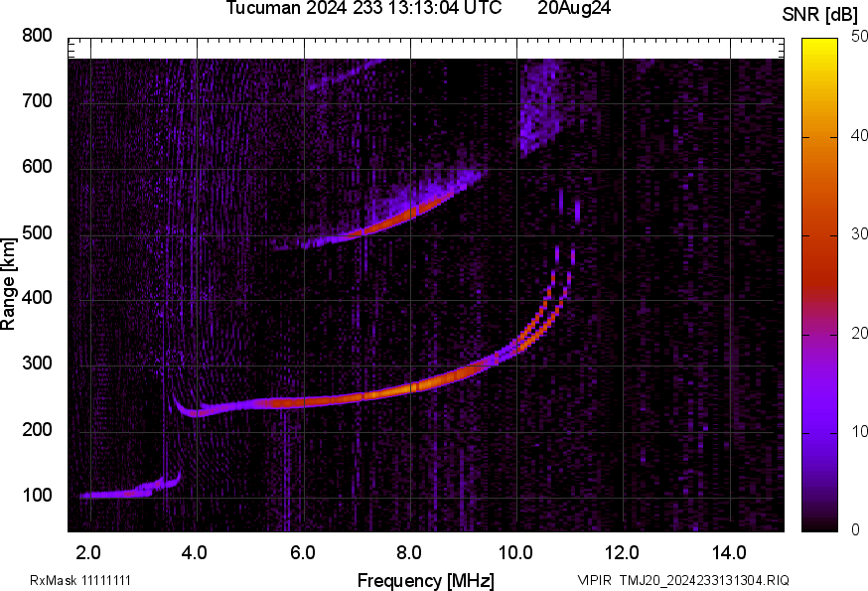Click the frequency tick label 8.0
Viewport: 868px width, 591px height.
tap(409, 552)
